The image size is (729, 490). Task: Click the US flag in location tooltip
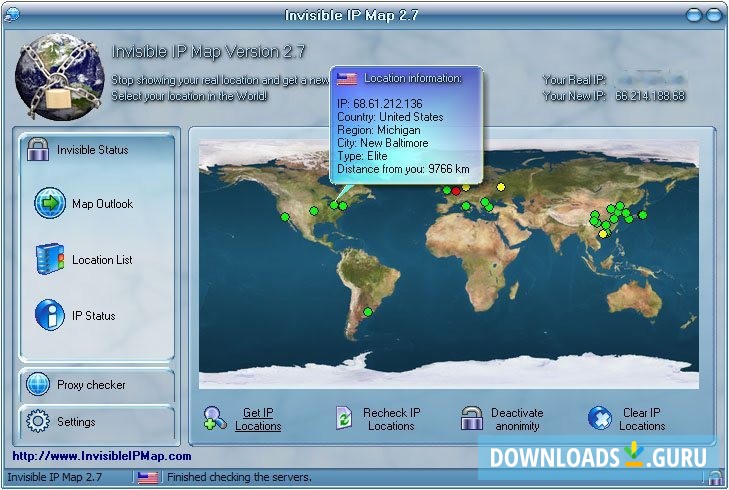coord(347,79)
